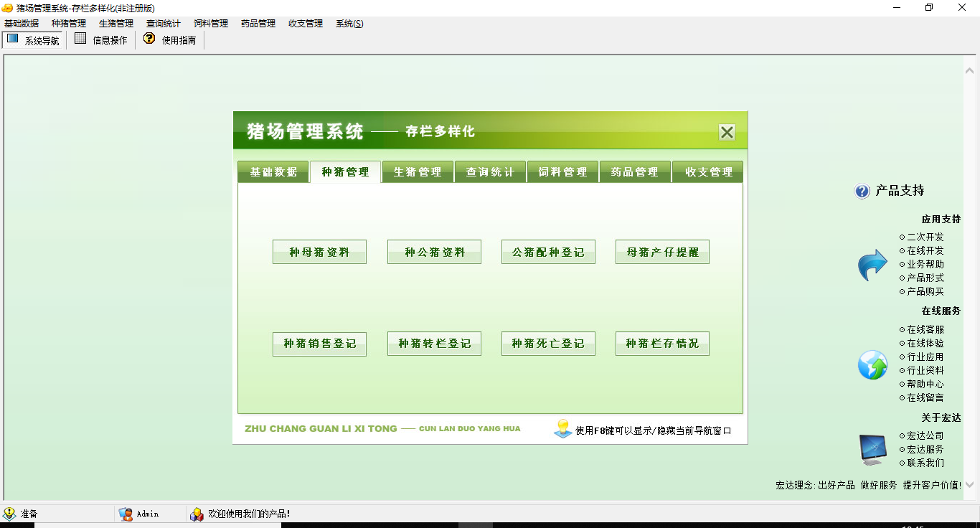Click the 行业资料 link
The width and height of the screenshot is (980, 528).
pos(925,370)
